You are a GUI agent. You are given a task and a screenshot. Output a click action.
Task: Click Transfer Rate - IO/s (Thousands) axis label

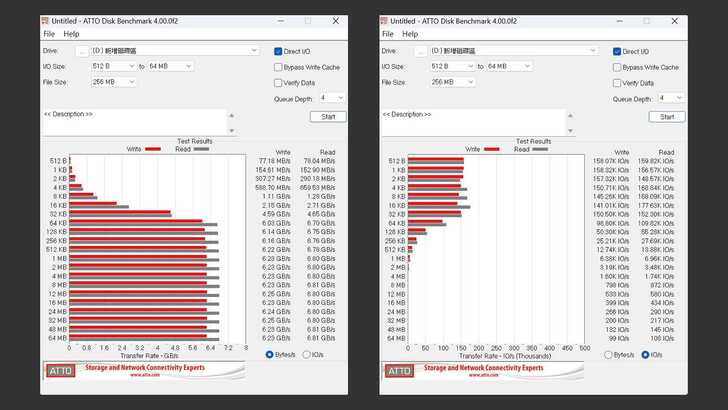click(505, 356)
